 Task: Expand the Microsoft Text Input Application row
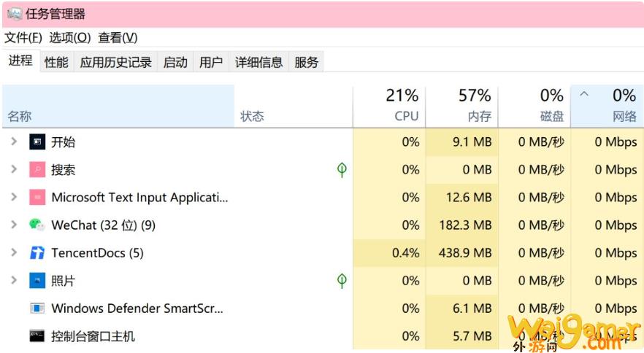pos(14,198)
